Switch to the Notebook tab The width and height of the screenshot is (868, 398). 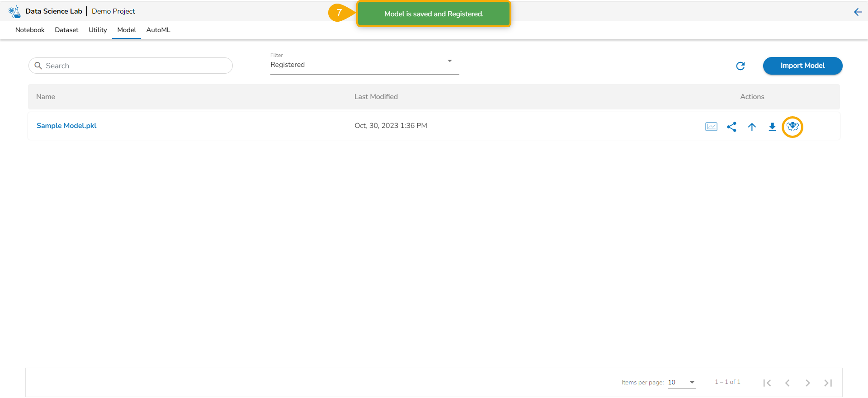pyautogui.click(x=30, y=30)
